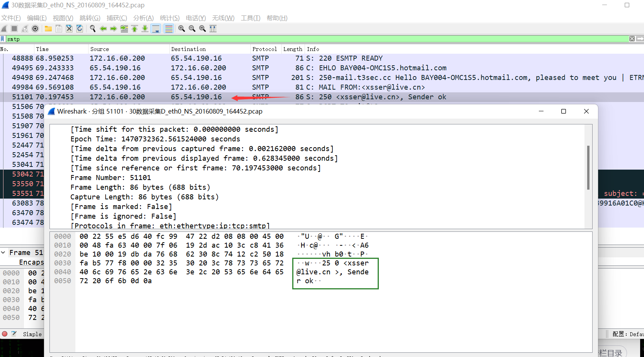This screenshot has width=644, height=357.
Task: Sort by the Info column header
Action: coord(475,49)
